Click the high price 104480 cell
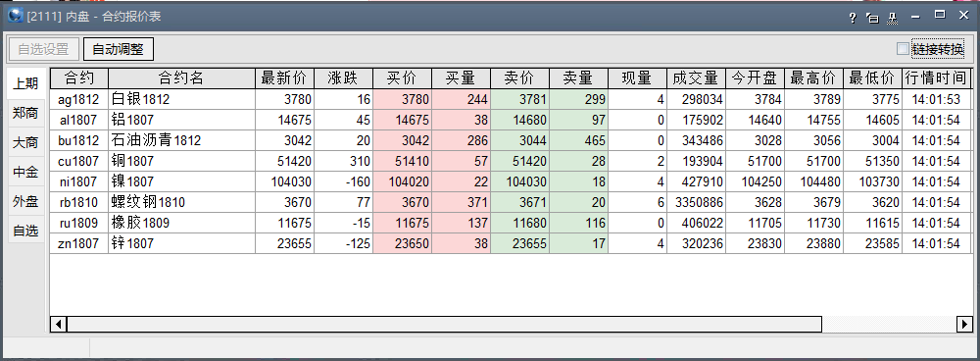980x361 pixels. click(x=813, y=182)
